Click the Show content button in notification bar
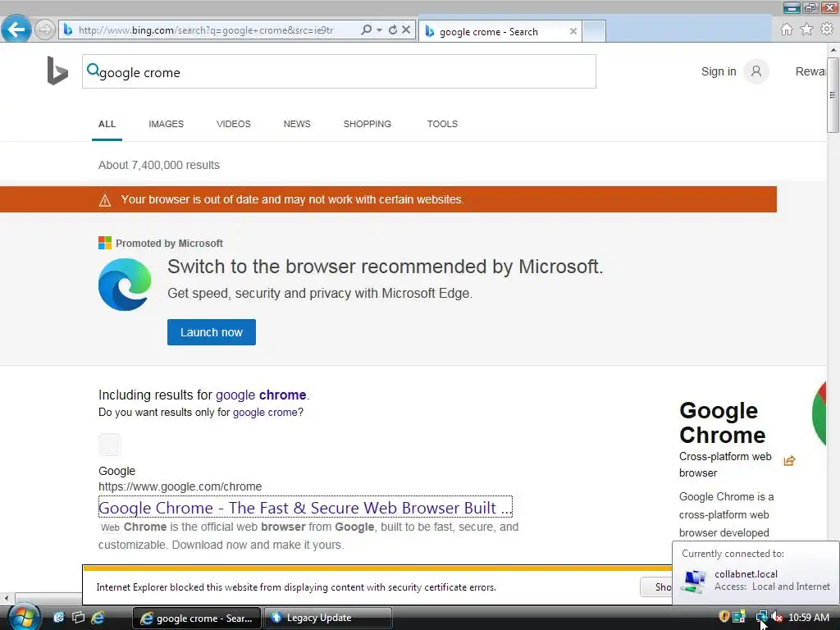Image resolution: width=840 pixels, height=630 pixels. click(x=655, y=587)
